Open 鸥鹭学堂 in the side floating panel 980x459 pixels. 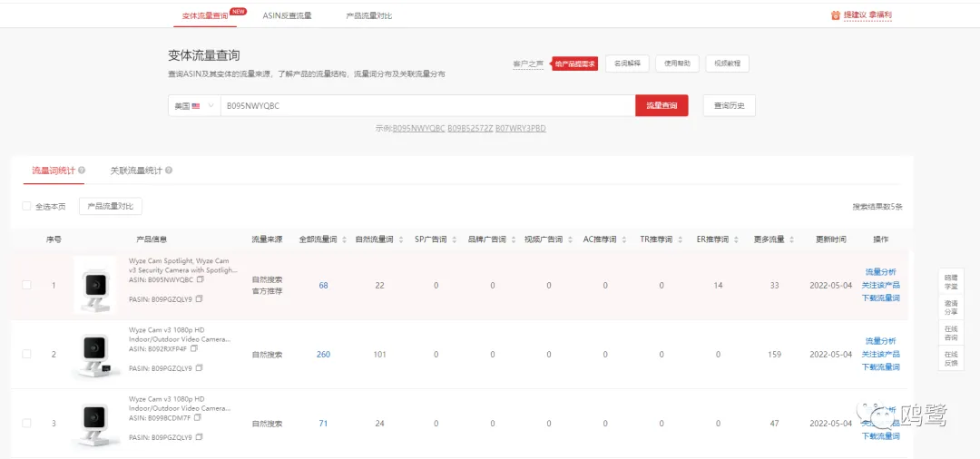[x=951, y=280]
